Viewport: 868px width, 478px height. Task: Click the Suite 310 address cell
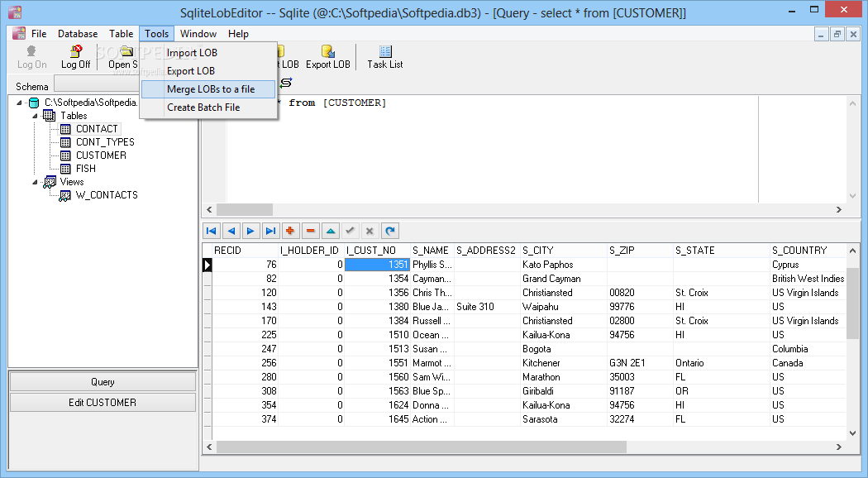tap(487, 307)
